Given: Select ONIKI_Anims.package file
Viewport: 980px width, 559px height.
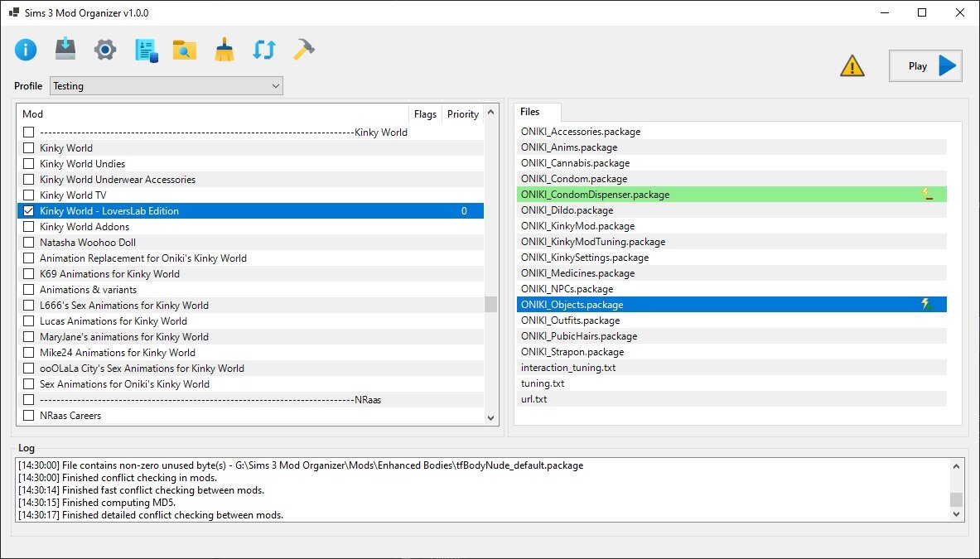Looking at the screenshot, I should [731, 147].
